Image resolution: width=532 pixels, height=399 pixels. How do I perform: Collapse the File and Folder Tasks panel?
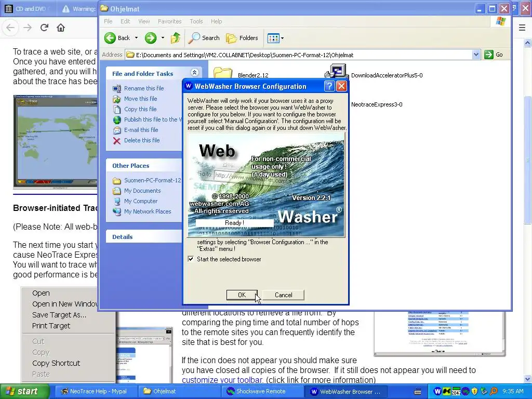click(194, 72)
